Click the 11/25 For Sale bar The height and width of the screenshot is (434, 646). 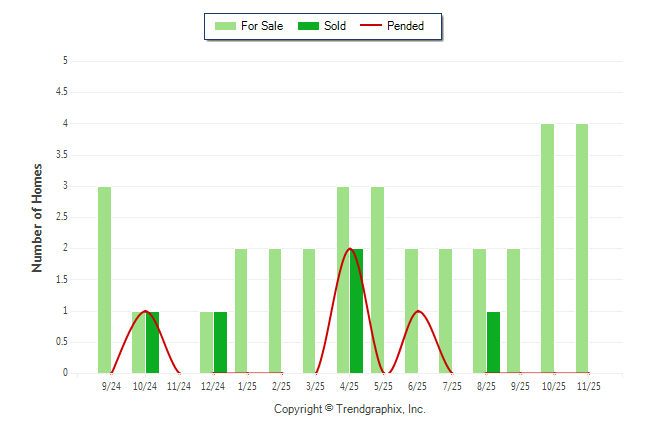582,248
